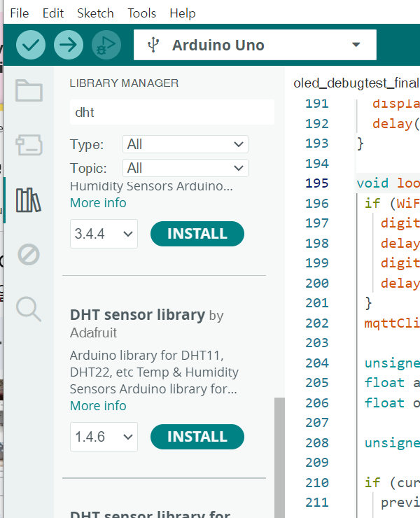The width and height of the screenshot is (420, 518).
Task: Open More info above the 3.4.4 version
Action: pyautogui.click(x=98, y=203)
